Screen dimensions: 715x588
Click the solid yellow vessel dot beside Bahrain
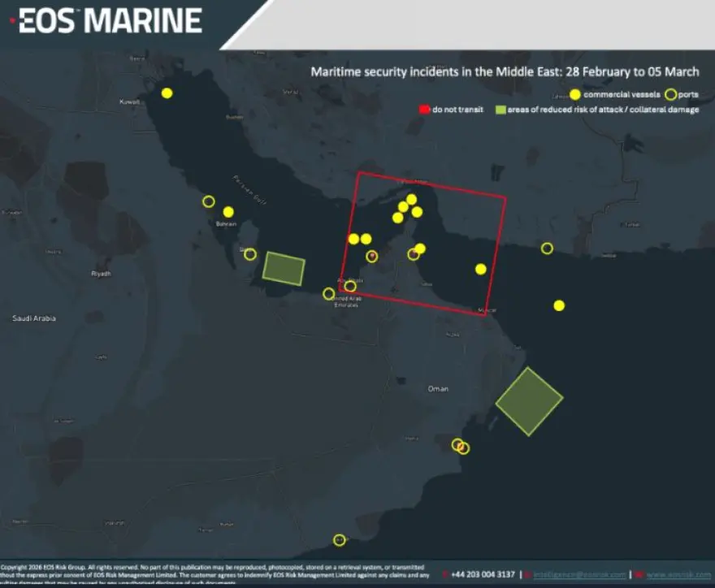point(228,212)
